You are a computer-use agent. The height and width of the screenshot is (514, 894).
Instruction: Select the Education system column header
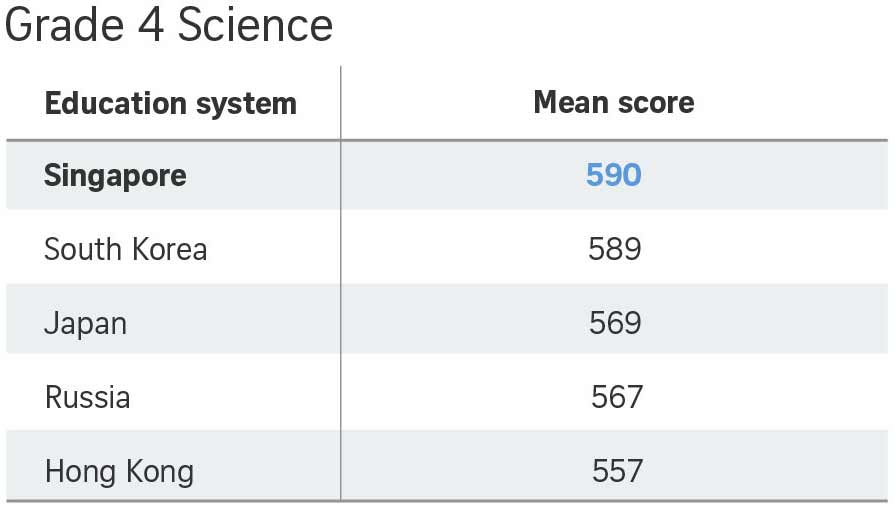(170, 103)
